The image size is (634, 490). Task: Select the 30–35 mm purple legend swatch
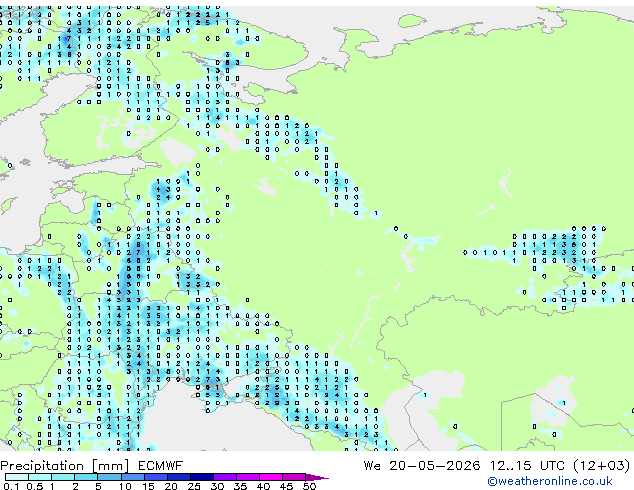tap(224, 477)
